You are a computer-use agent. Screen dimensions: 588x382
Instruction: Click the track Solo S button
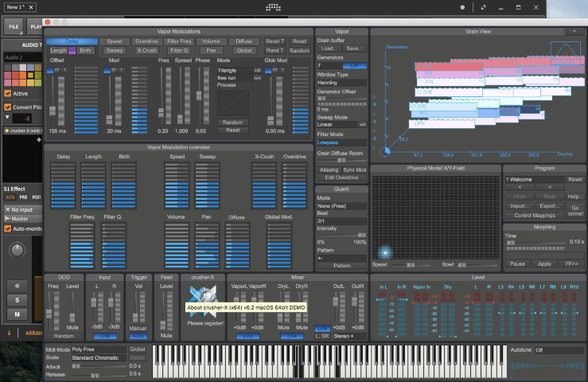[x=17, y=300]
